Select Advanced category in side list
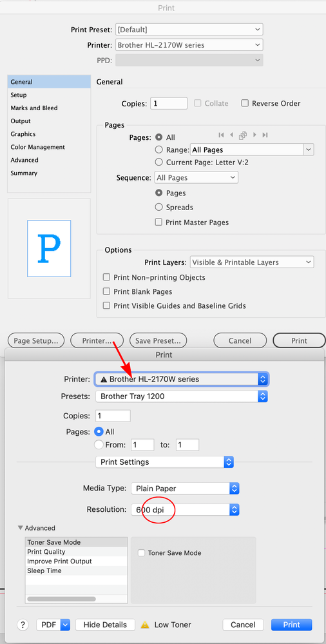 pyautogui.click(x=49, y=160)
